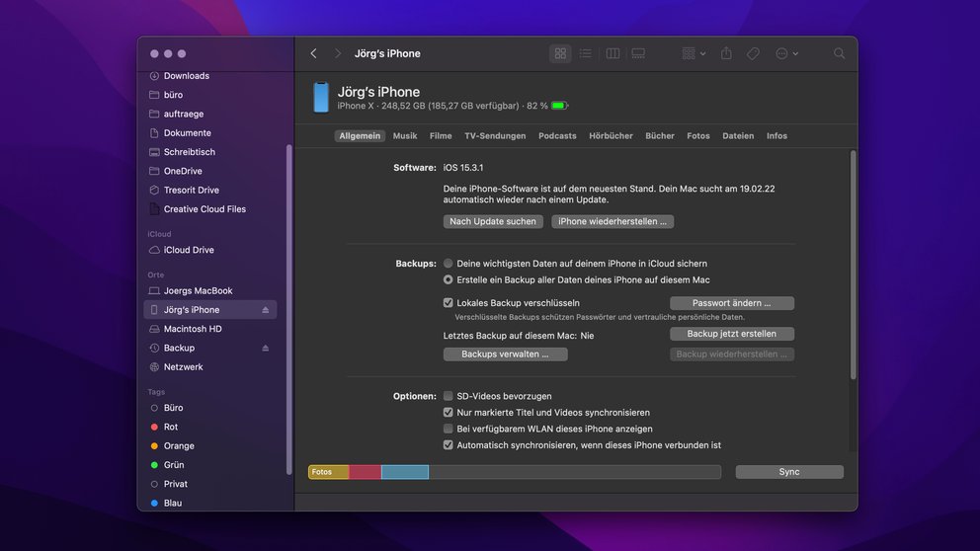Image resolution: width=980 pixels, height=551 pixels.
Task: Click the main pane vertical scrollbar
Action: (854, 265)
